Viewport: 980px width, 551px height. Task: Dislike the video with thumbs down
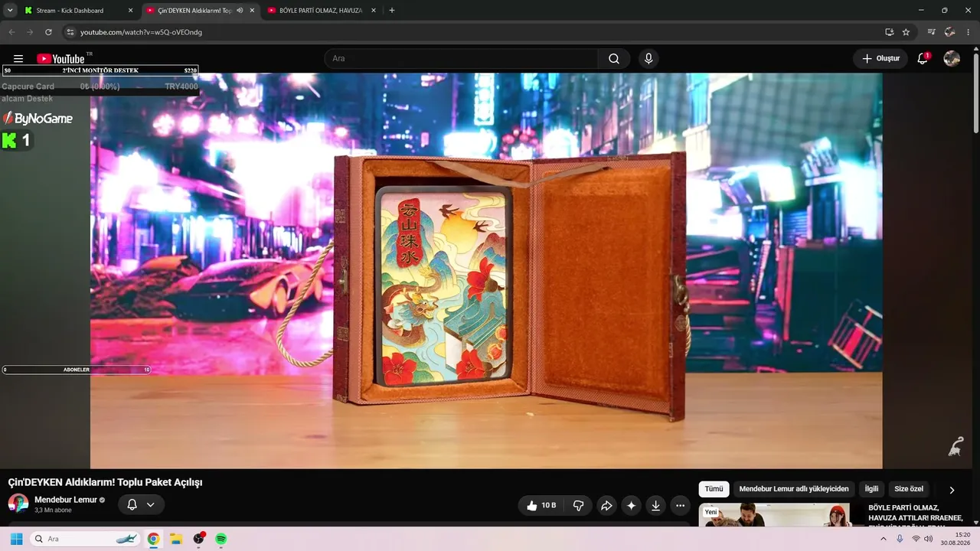point(578,505)
